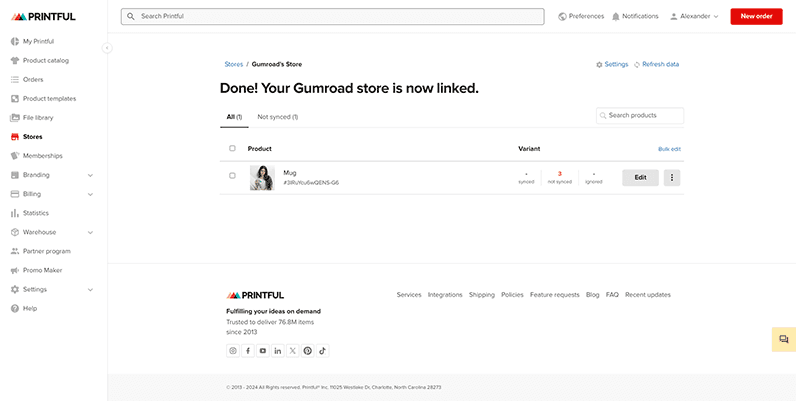The width and height of the screenshot is (796, 401).
Task: Click the Mug product thumbnail
Action: (x=262, y=178)
